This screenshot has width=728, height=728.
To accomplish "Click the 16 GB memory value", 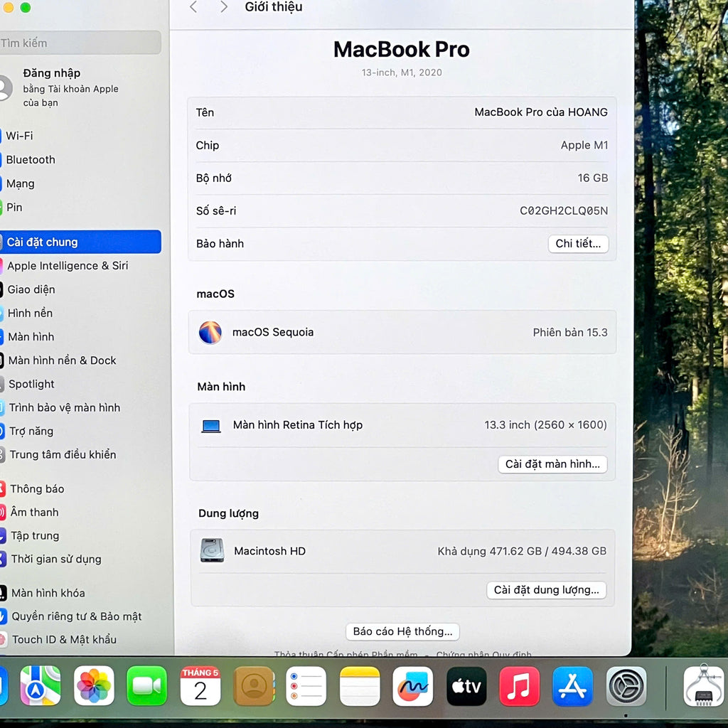I will (593, 178).
